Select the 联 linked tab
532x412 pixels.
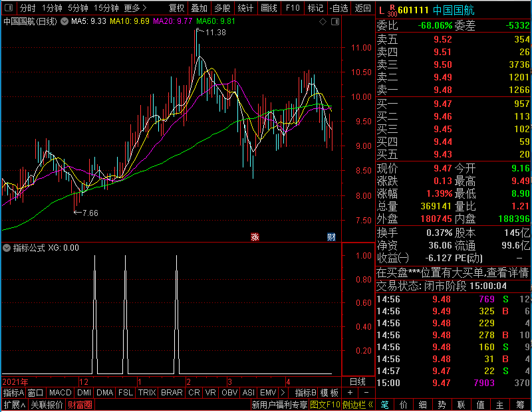pos(461,405)
